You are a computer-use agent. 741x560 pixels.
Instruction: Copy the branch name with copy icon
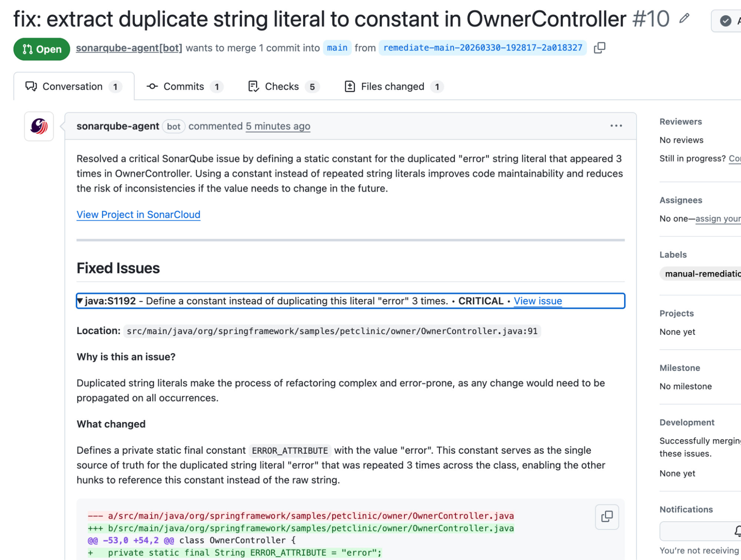[599, 48]
